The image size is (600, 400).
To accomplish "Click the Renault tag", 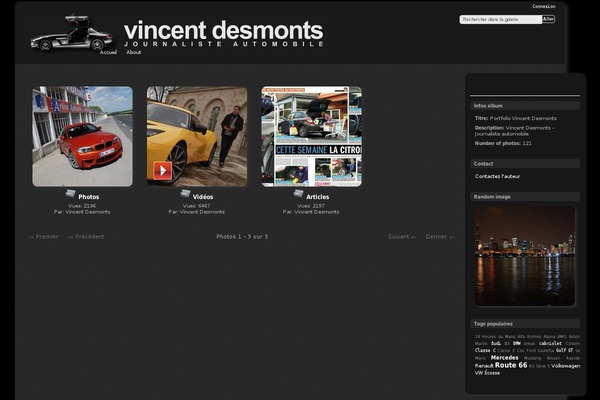I will pos(484,366).
